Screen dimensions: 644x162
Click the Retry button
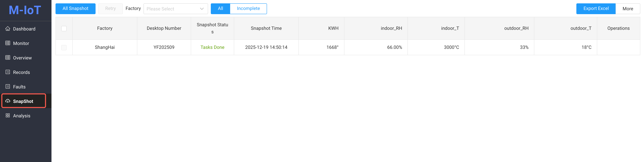pyautogui.click(x=110, y=9)
